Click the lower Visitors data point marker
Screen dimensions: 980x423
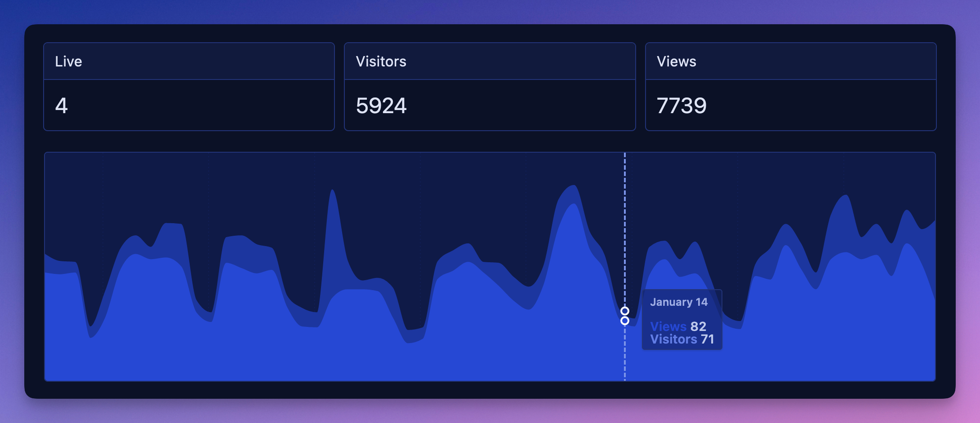point(625,321)
